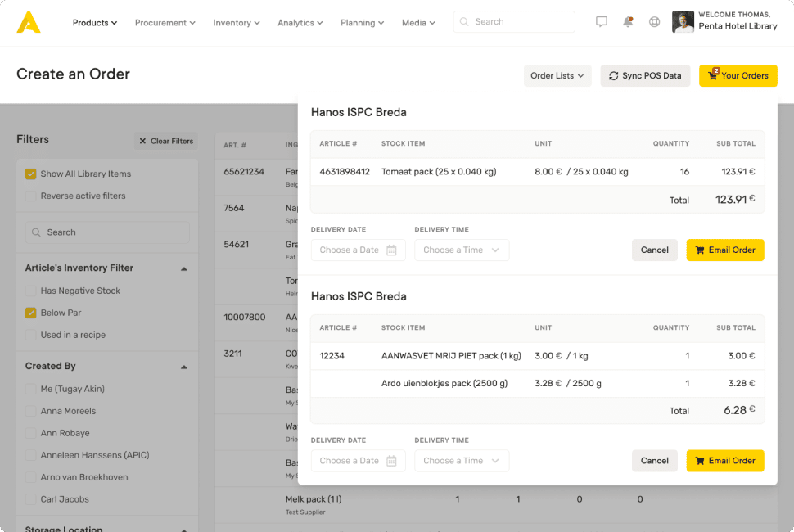Screen dimensions: 794x532
Task: Check Me (Tugay Akin) creator filter
Action: [x=30, y=389]
